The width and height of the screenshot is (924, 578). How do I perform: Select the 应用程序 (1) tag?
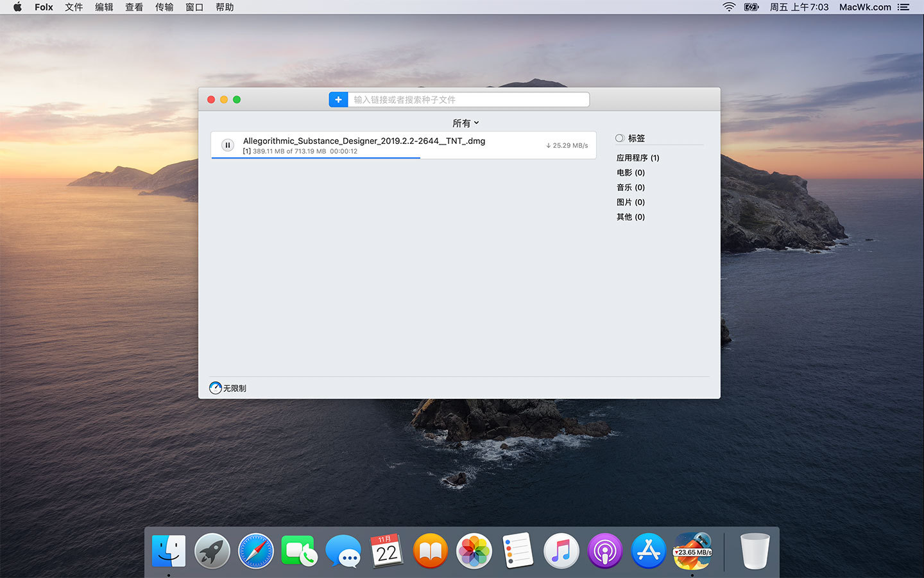[x=637, y=158]
